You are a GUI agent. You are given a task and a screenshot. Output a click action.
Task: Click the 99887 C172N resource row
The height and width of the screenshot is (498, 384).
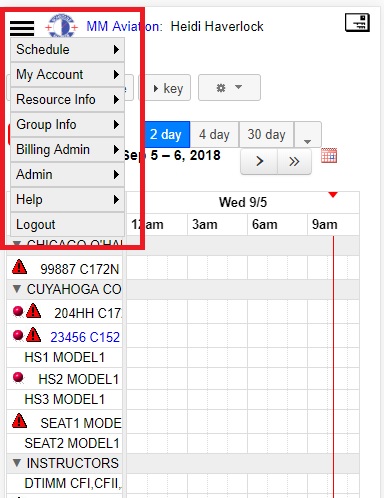[x=65, y=269]
